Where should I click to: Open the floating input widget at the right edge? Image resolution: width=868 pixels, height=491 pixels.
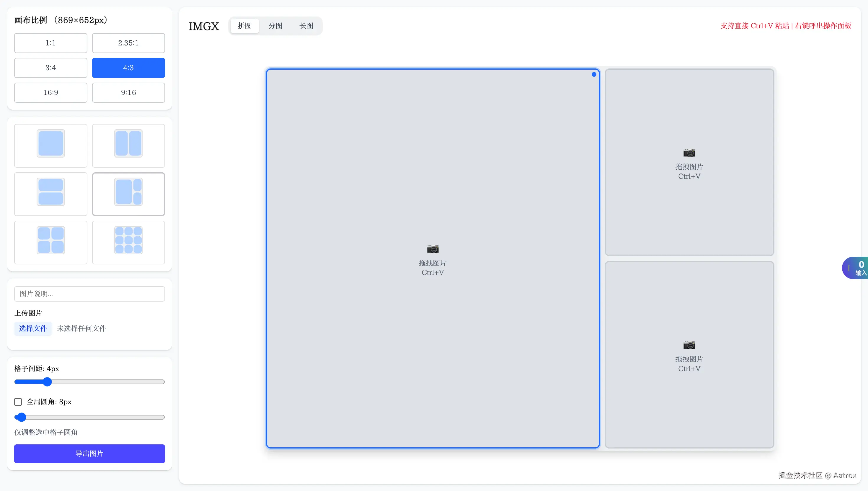point(856,268)
